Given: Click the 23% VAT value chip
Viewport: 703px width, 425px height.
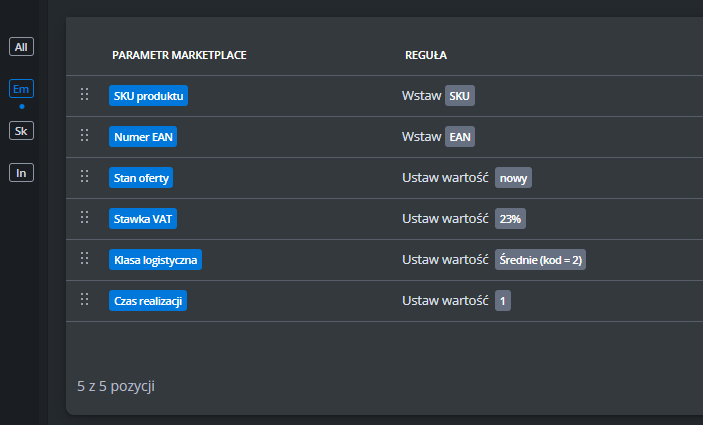Looking at the screenshot, I should [511, 219].
